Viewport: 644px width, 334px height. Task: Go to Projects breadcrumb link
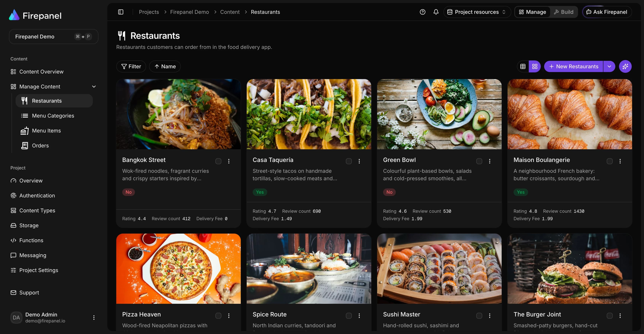[149, 12]
